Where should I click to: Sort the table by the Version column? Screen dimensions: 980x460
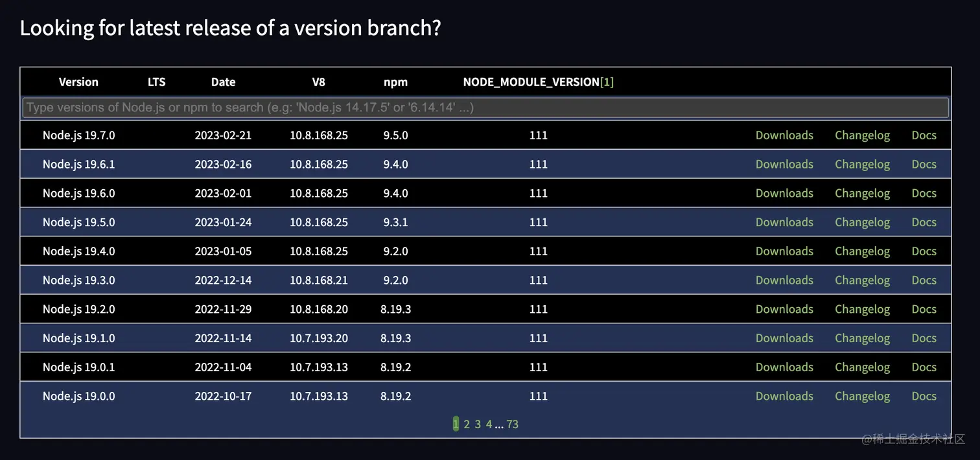[x=78, y=82]
